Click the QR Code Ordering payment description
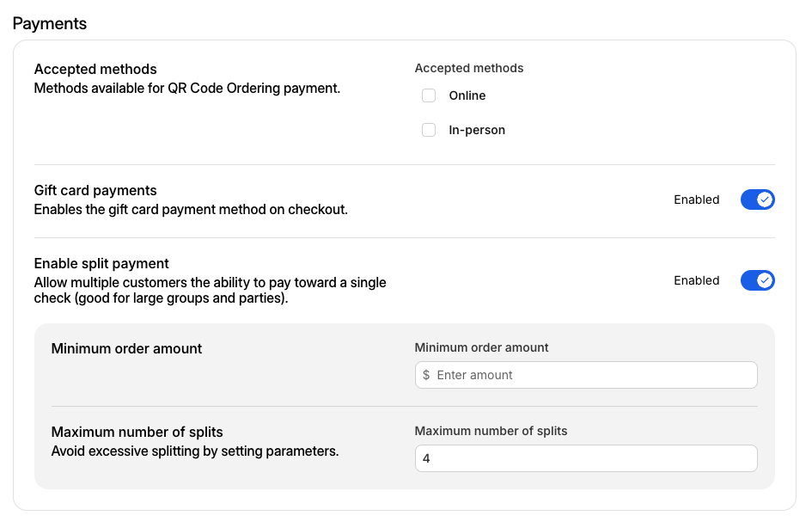The image size is (812, 528). [x=186, y=88]
